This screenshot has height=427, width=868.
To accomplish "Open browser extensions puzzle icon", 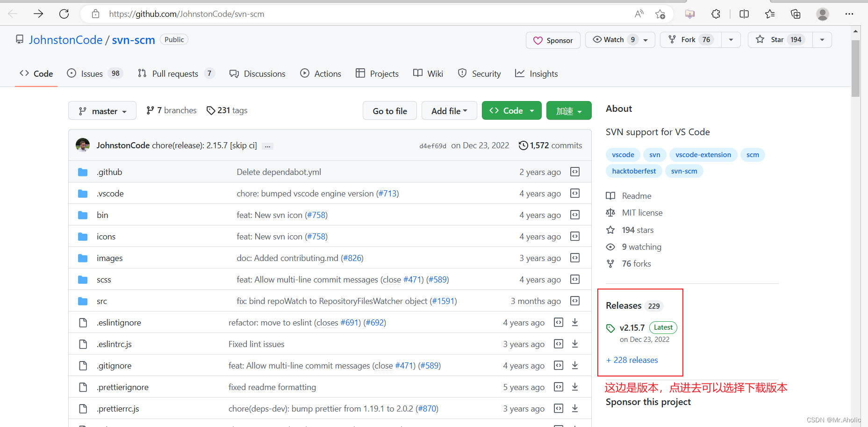I will point(716,14).
